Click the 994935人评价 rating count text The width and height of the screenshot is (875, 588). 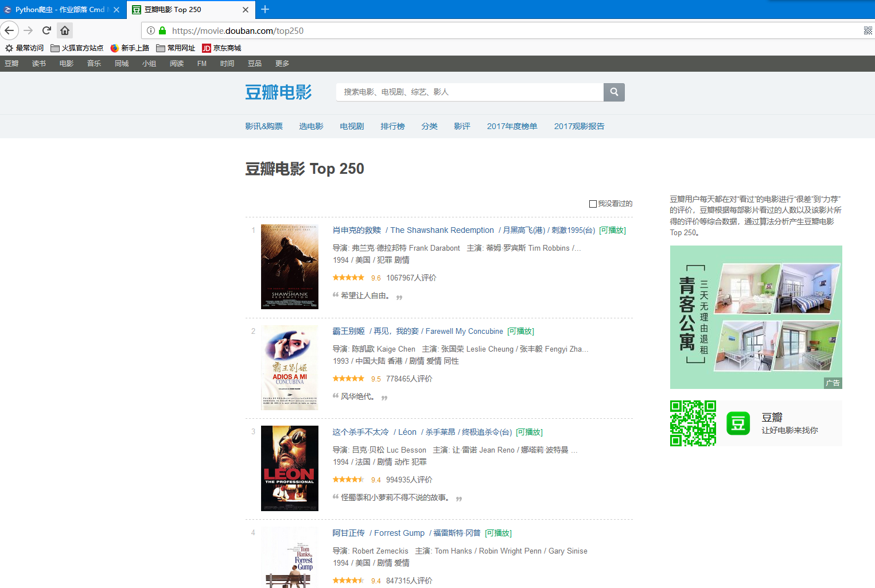point(409,480)
